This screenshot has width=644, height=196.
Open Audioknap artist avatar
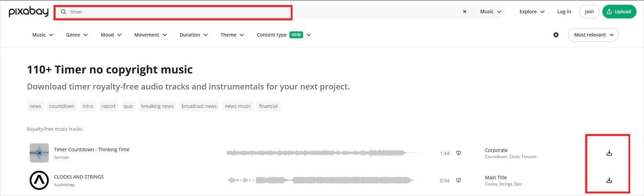point(39,180)
